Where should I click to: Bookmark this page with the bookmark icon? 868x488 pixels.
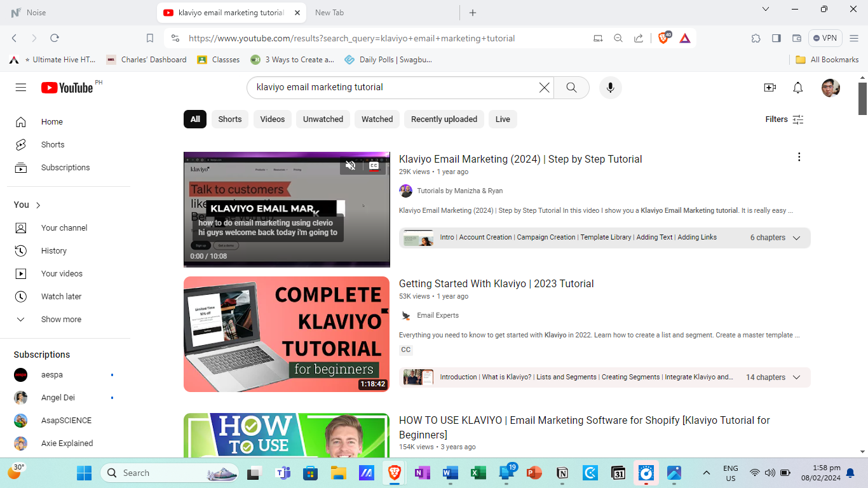click(150, 38)
